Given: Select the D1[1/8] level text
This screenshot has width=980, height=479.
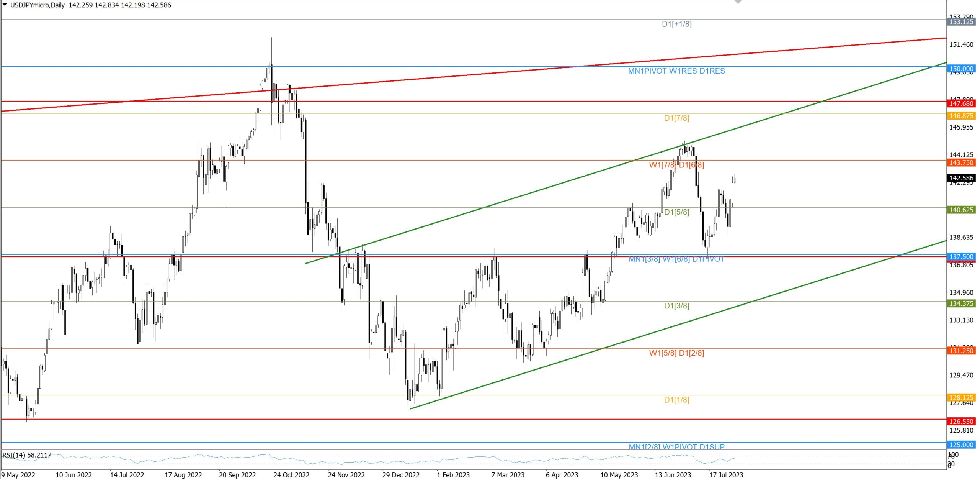Looking at the screenshot, I should coord(676,400).
